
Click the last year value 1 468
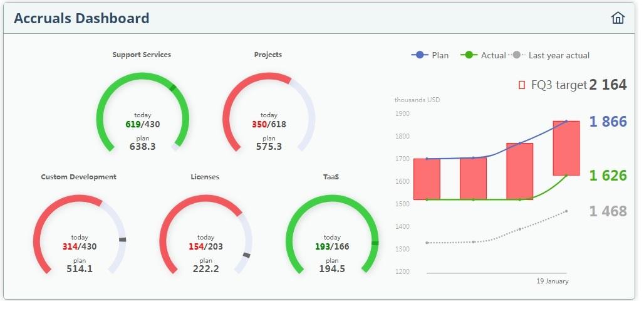tap(607, 211)
